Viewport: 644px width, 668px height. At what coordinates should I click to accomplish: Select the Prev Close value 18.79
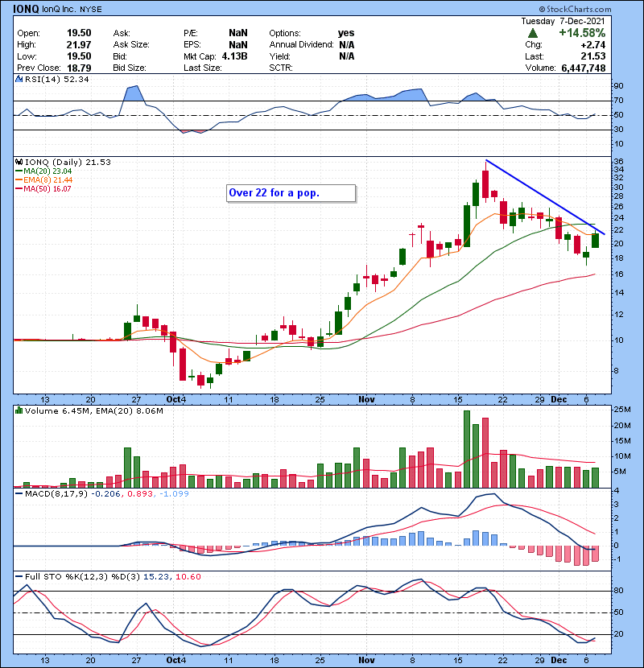pos(79,68)
